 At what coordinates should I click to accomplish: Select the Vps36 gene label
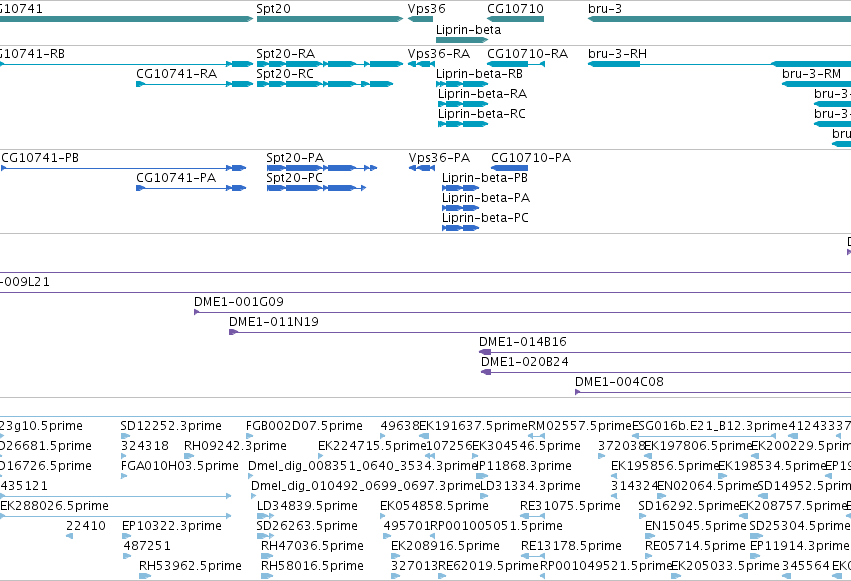427,9
